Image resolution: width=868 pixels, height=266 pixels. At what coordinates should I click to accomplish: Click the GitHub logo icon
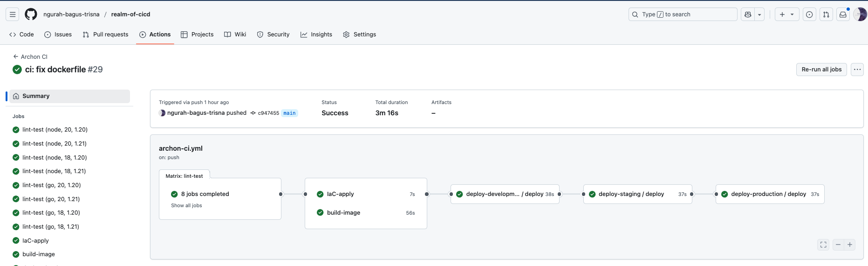click(x=31, y=14)
